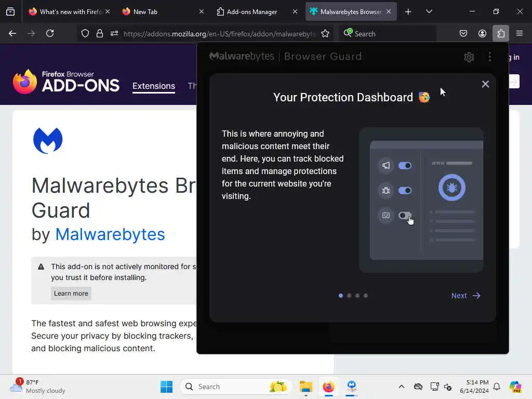Viewport: 532px width, 399px height.
Task: Open the Extensions section on Add-ons site
Action: [x=154, y=86]
